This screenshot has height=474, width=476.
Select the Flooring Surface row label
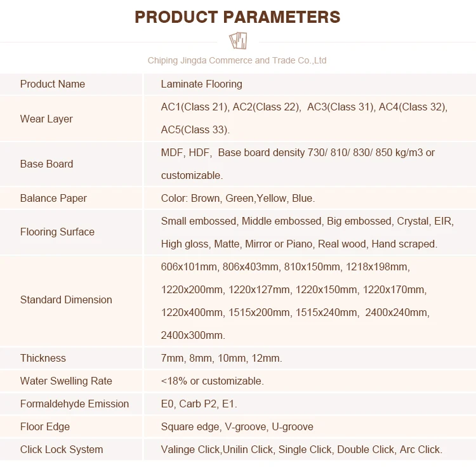pyautogui.click(x=57, y=232)
